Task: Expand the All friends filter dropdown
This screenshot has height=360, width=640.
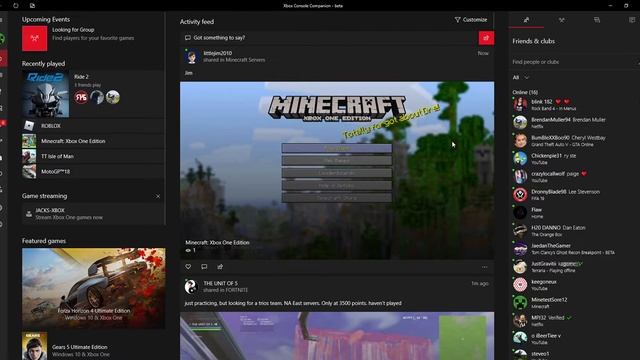Action: pyautogui.click(x=520, y=77)
